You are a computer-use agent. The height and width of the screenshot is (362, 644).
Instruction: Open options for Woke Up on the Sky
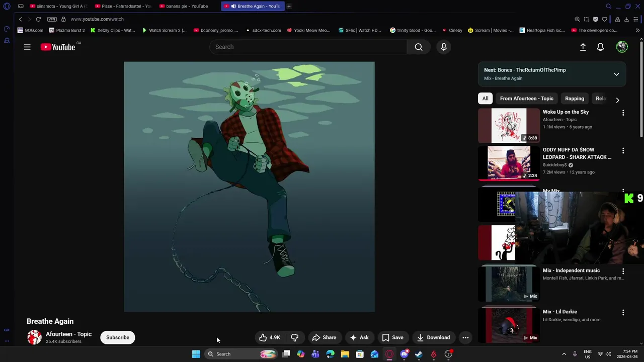tap(623, 113)
